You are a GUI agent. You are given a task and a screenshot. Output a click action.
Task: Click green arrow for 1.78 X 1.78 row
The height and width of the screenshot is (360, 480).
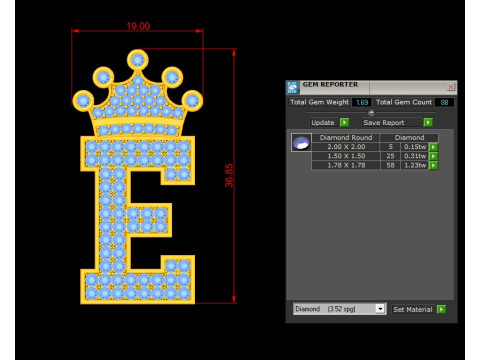click(x=433, y=165)
